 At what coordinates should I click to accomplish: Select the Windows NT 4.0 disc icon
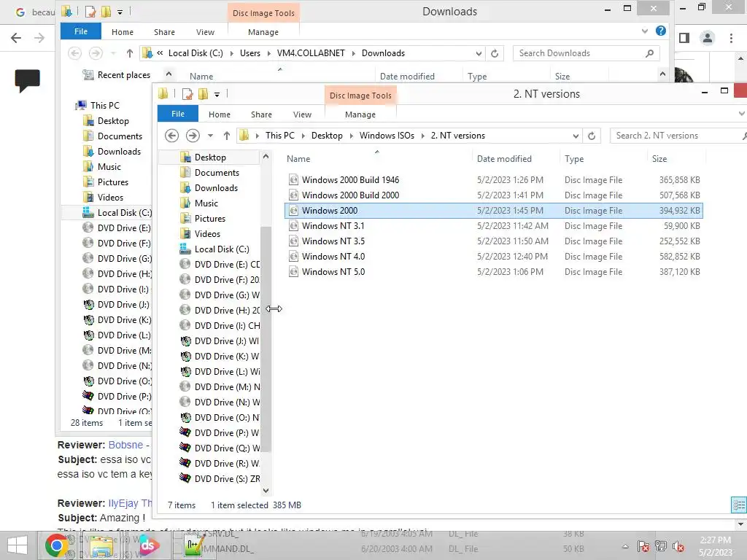293,256
